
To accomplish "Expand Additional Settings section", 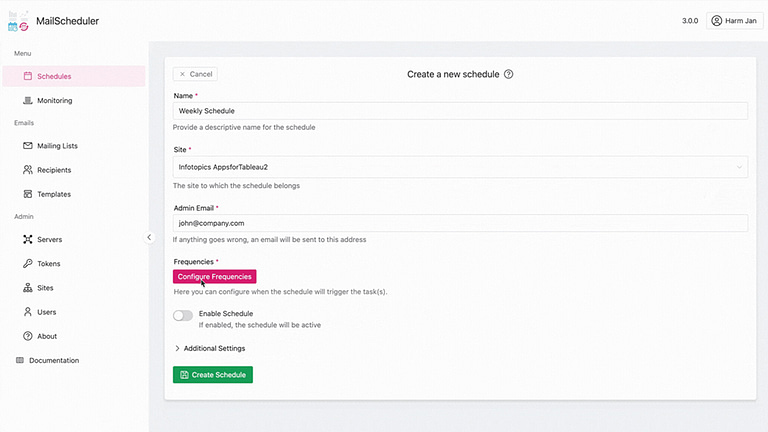I will pyautogui.click(x=210, y=348).
